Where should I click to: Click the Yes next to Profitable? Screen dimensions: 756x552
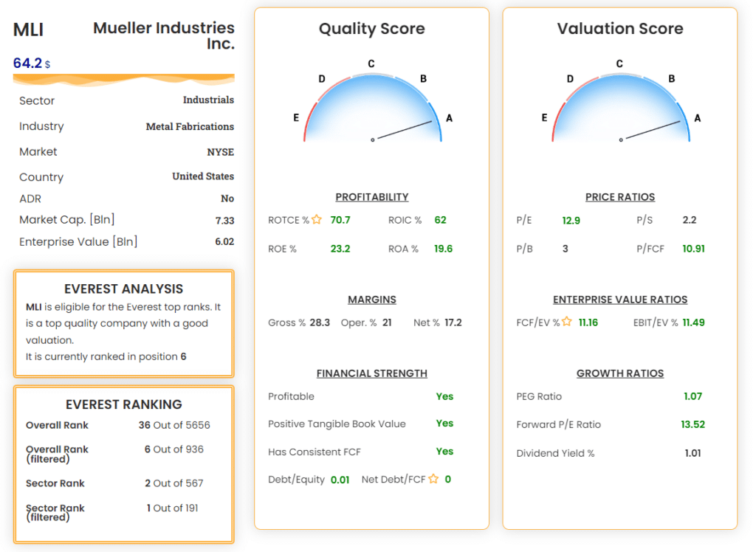click(x=444, y=396)
